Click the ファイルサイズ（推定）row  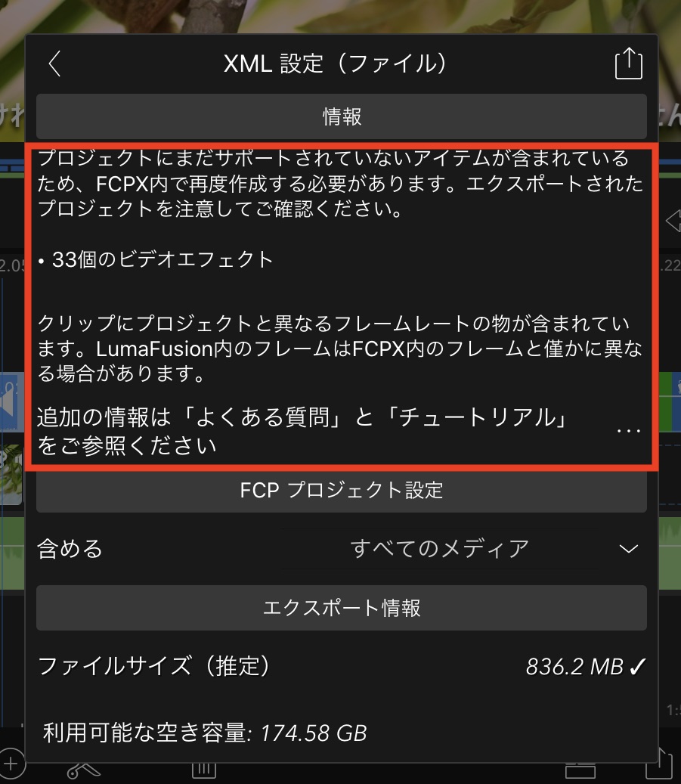(342, 666)
